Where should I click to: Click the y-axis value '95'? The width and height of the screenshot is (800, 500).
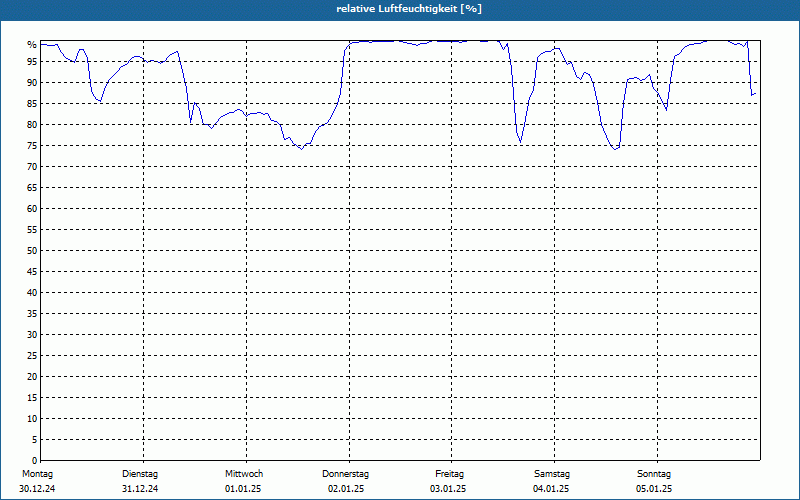tap(32, 62)
